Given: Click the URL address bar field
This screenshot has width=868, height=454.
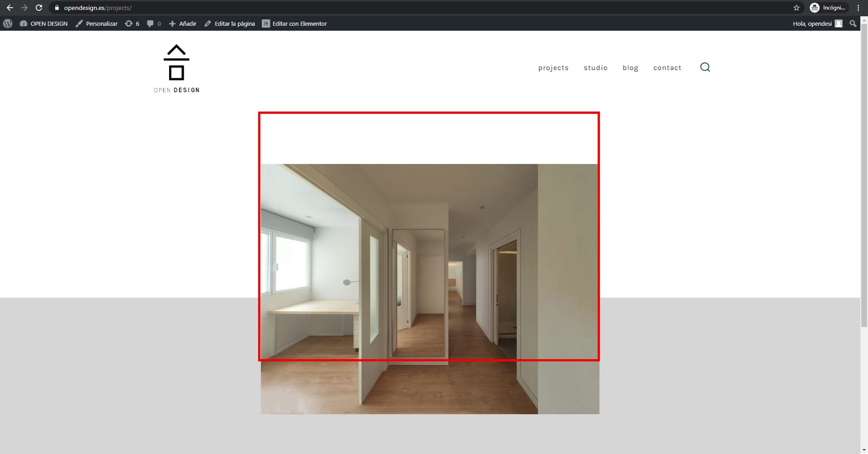Looking at the screenshot, I should (x=427, y=8).
